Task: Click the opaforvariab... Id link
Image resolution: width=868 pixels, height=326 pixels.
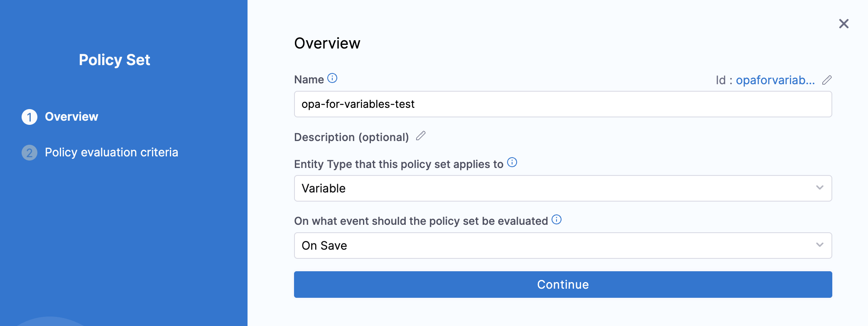Action: click(x=775, y=80)
